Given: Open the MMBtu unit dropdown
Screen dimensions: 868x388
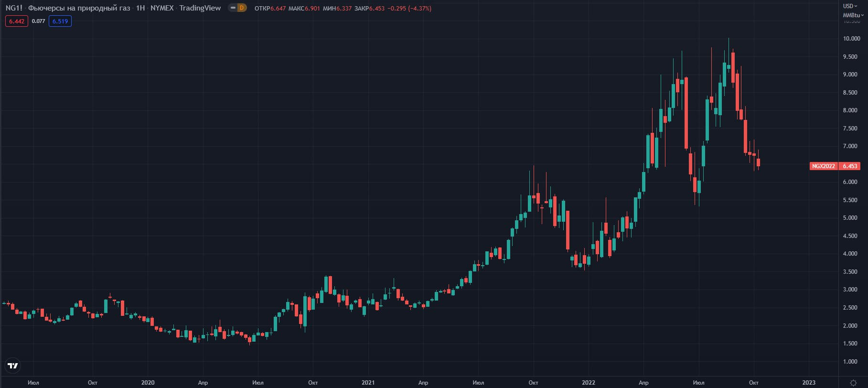Looking at the screenshot, I should (853, 15).
